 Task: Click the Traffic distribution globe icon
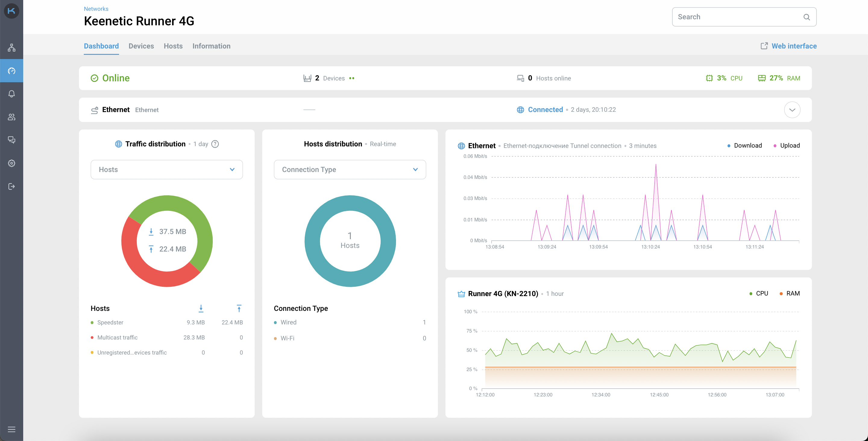coord(118,144)
